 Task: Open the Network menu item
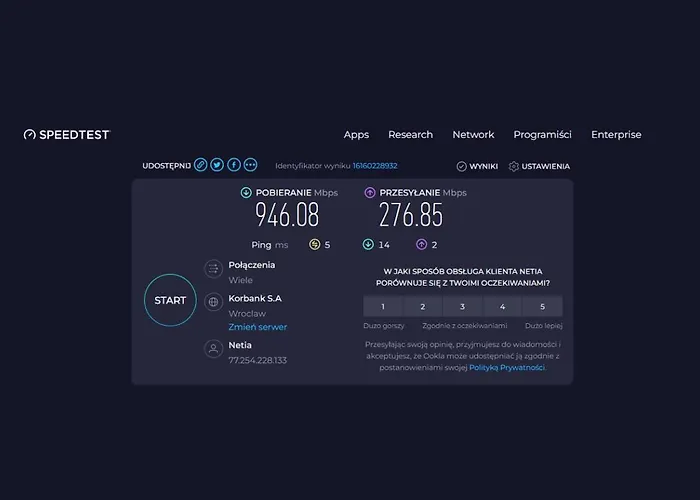click(473, 135)
